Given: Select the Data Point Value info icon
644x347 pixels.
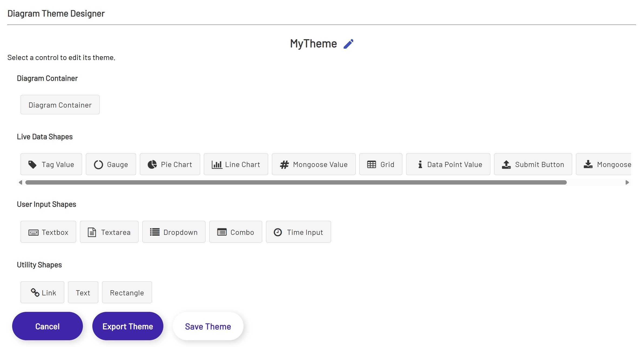Looking at the screenshot, I should (x=420, y=164).
